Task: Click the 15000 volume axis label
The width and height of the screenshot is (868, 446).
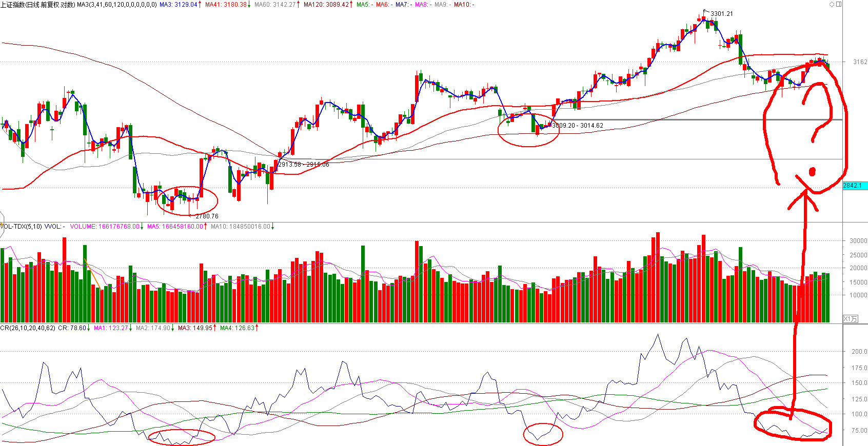Action: click(x=858, y=282)
